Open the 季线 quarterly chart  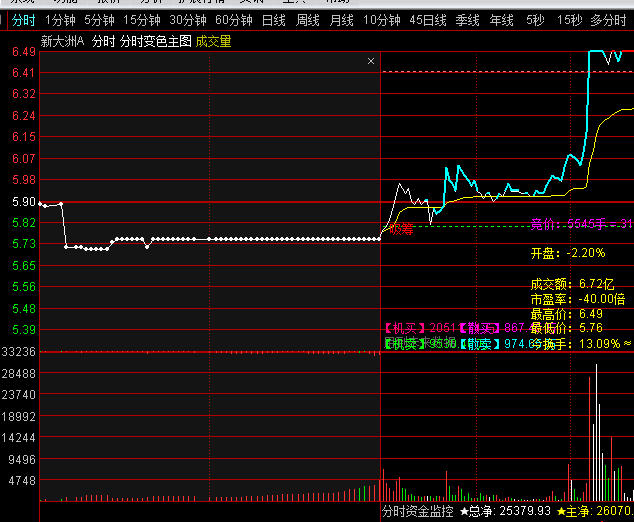tap(467, 20)
